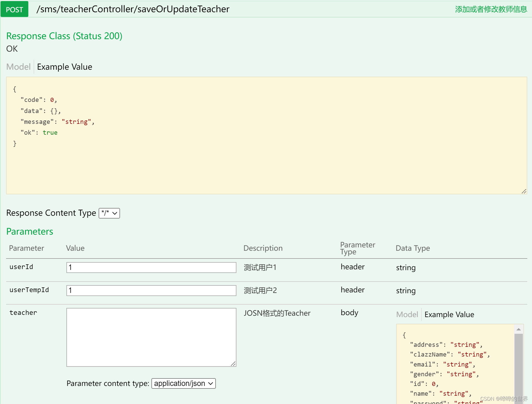This screenshot has width=532, height=404.
Task: Switch response view to Model tab
Action: [18, 67]
